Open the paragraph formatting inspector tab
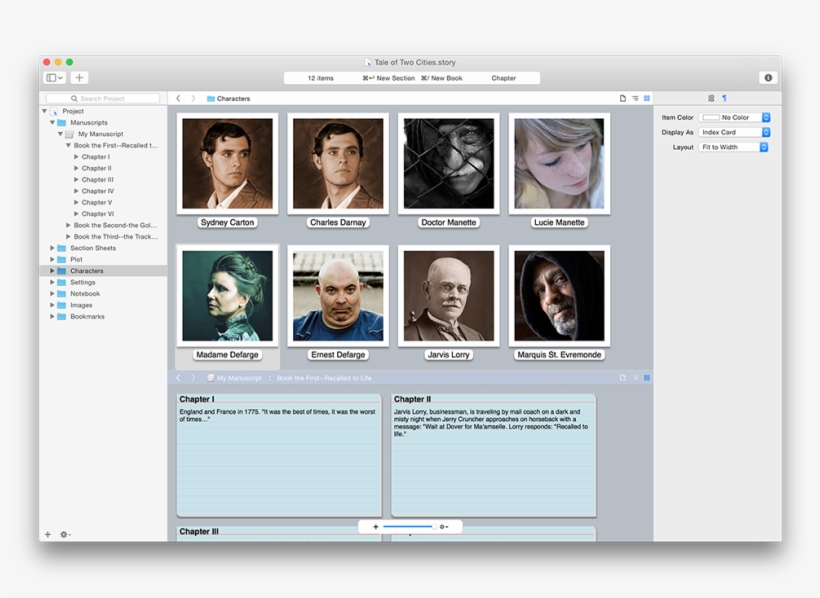The height and width of the screenshot is (598, 820). (724, 98)
